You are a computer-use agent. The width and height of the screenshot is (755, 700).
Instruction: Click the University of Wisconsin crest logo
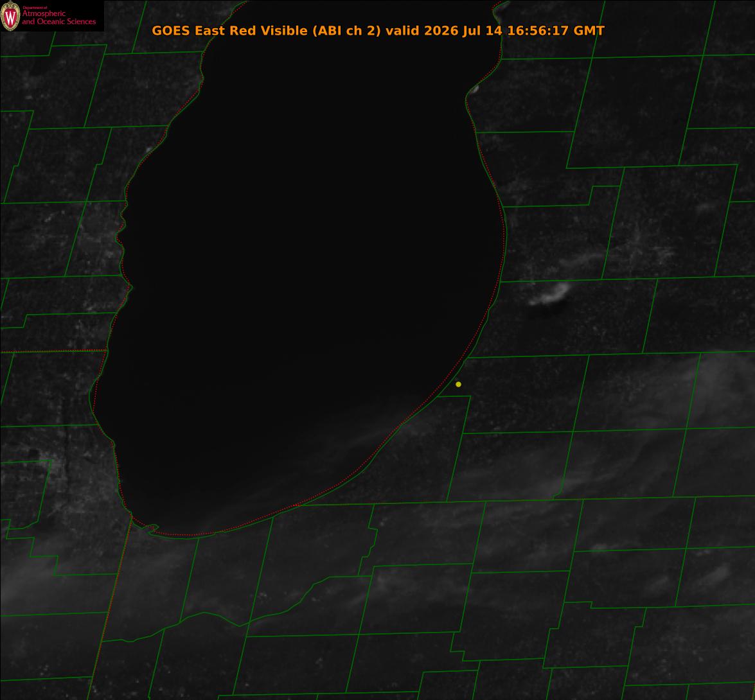pos(10,16)
